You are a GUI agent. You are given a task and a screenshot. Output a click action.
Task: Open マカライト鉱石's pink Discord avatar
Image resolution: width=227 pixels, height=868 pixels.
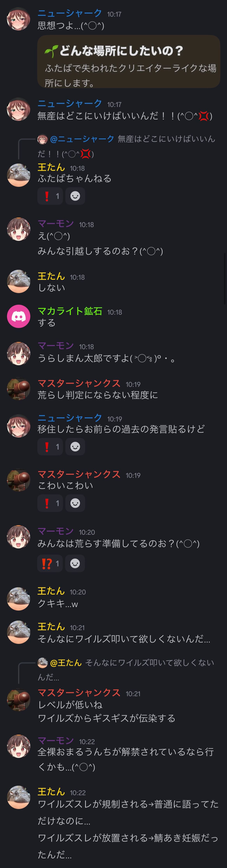click(18, 316)
